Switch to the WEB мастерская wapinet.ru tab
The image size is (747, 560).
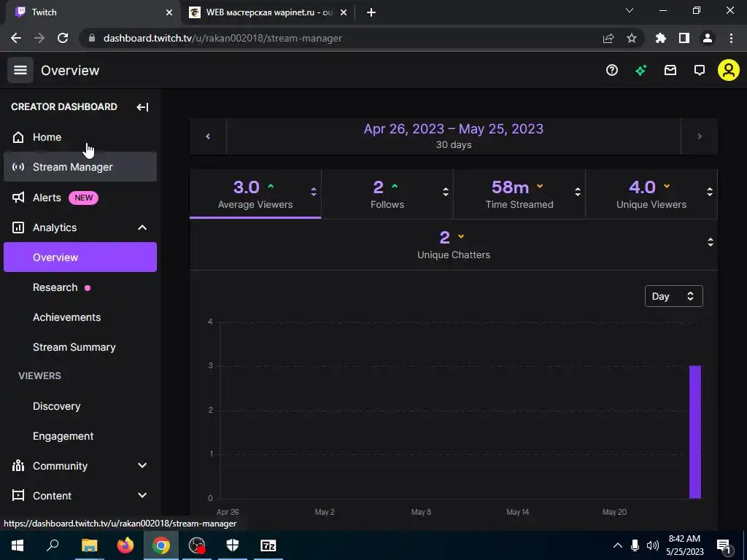pyautogui.click(x=268, y=12)
